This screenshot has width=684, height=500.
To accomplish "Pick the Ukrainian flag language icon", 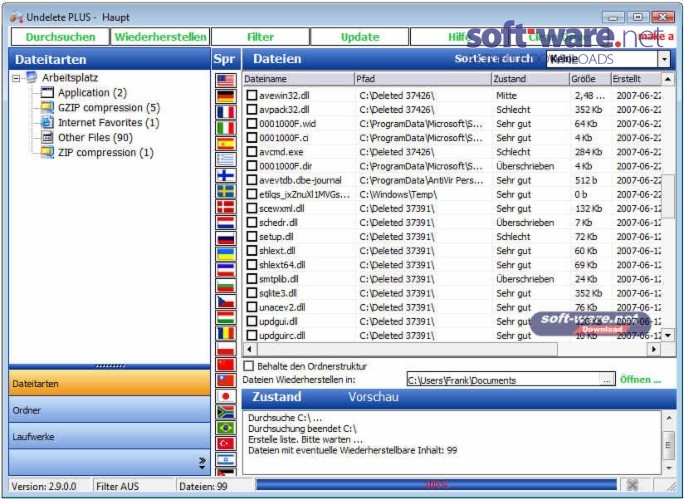I will point(226,254).
